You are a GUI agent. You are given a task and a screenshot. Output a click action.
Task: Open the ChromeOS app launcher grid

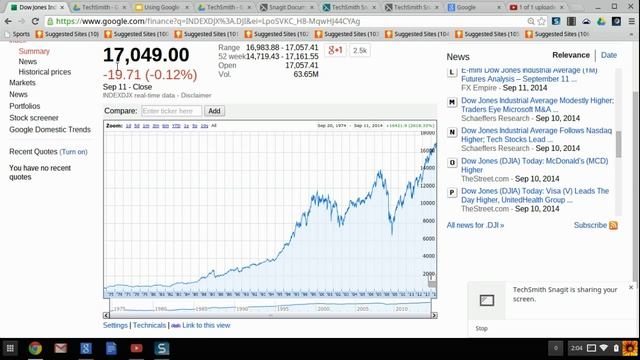tap(10, 348)
